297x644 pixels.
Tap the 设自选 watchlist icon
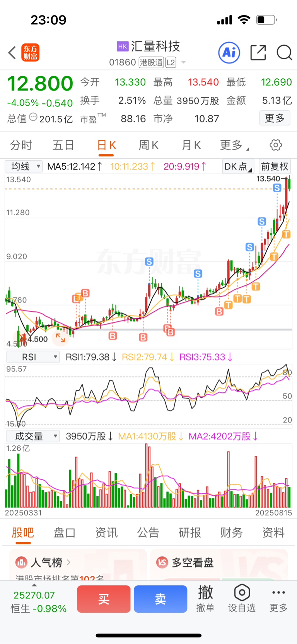coord(242,599)
